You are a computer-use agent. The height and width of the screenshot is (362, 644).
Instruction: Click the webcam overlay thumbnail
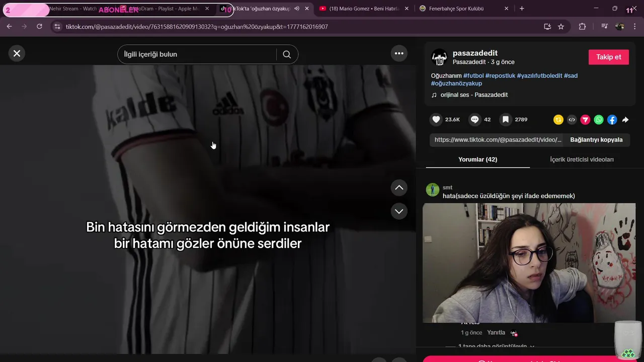pyautogui.click(x=529, y=263)
